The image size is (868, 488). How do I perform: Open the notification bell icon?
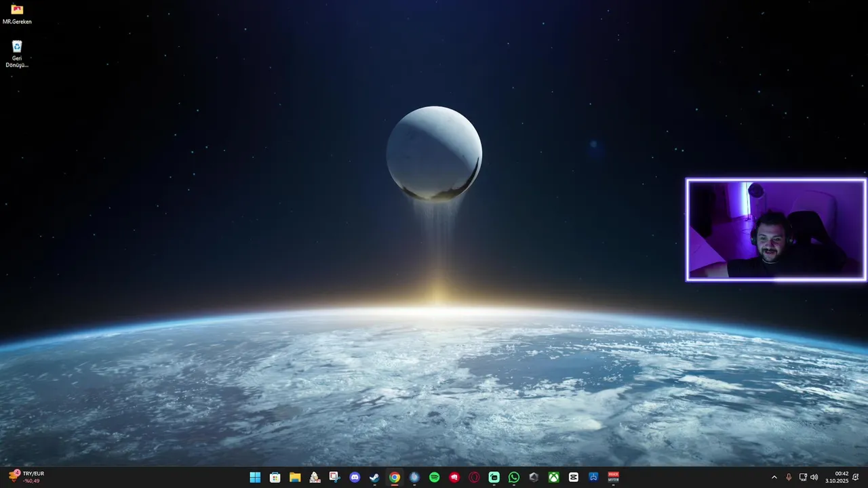coord(856,477)
